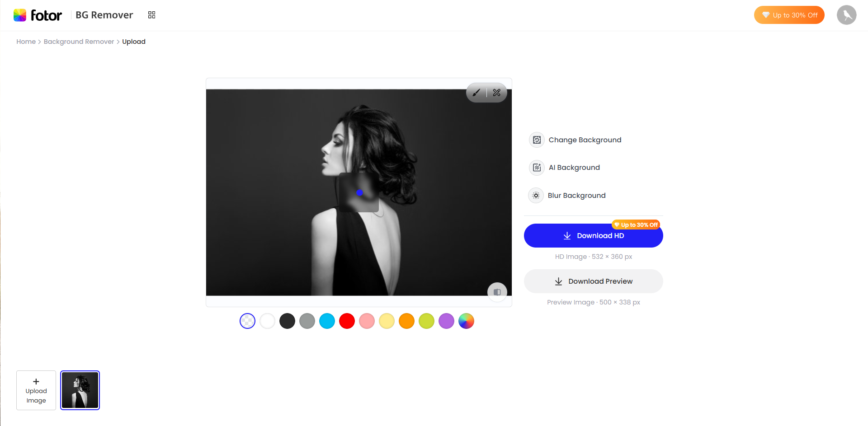
Task: Open the edit cutout tool with the pen-scissors icon
Action: click(x=497, y=93)
